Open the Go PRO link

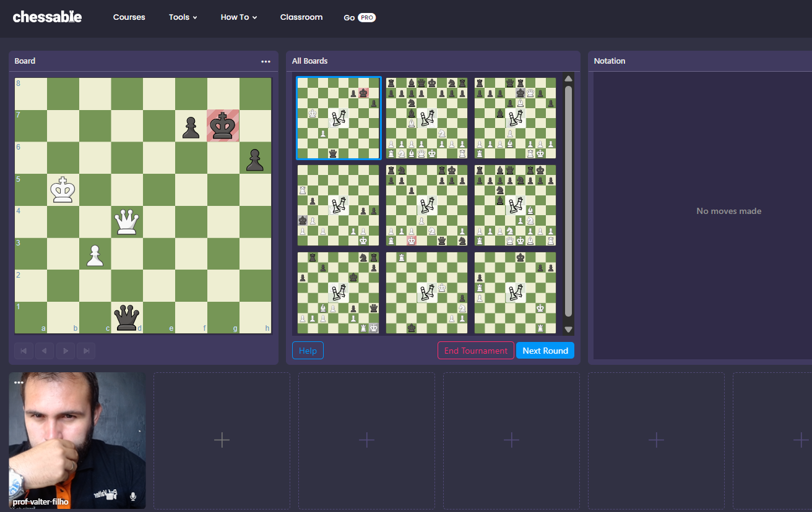360,17
